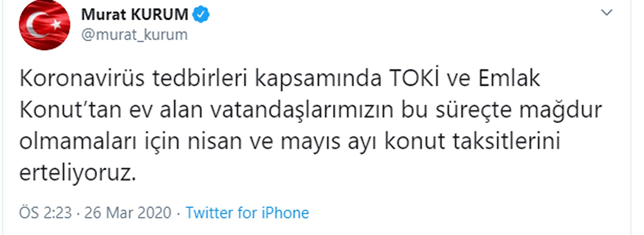Click the word nisan in the tweet
The image size is (644, 235).
click(215, 141)
